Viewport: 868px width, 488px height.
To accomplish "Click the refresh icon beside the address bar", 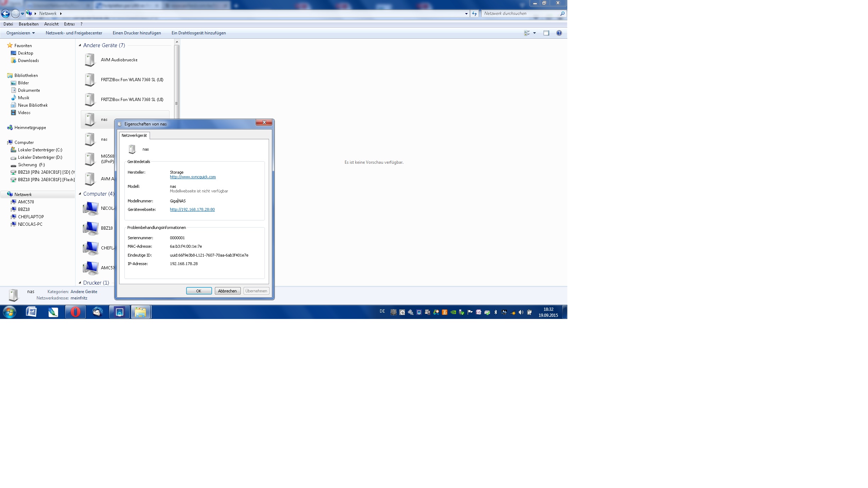I will [474, 13].
